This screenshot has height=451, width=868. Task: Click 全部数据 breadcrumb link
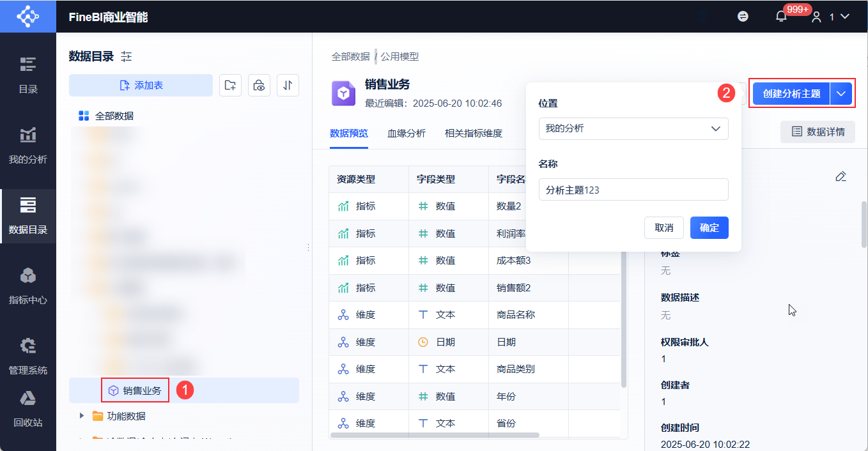pyautogui.click(x=350, y=56)
